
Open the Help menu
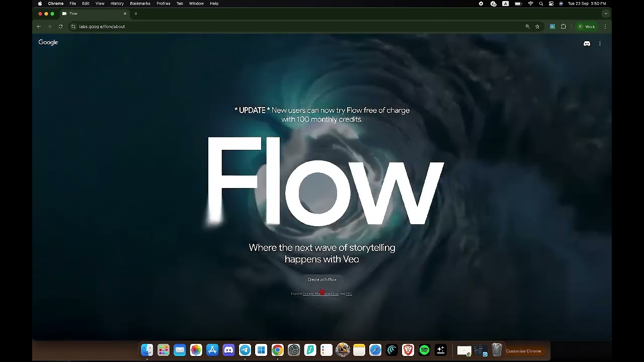click(214, 4)
